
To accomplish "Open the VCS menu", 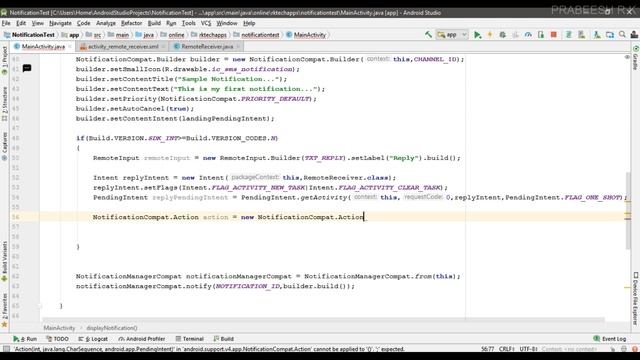I will tap(206, 23).
